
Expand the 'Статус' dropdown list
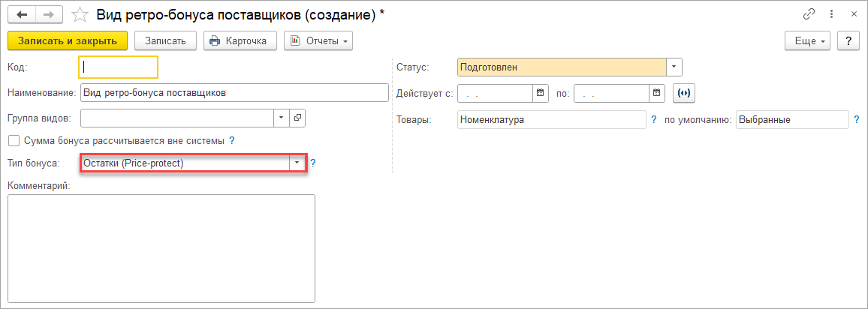coord(674,67)
